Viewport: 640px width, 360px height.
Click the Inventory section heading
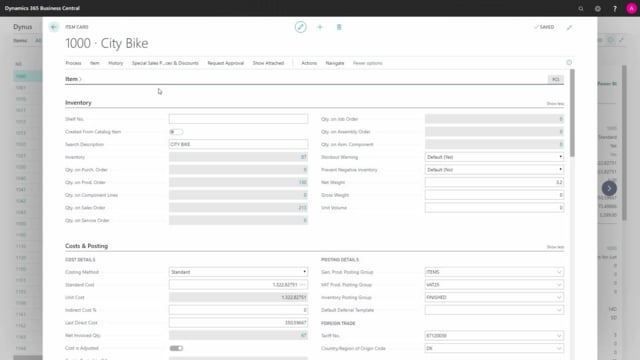[x=78, y=102]
